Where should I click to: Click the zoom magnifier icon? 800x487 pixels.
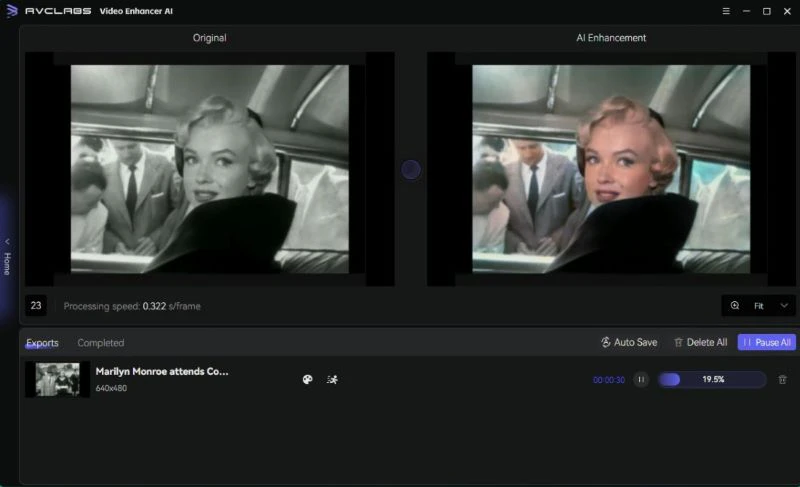[735, 305]
